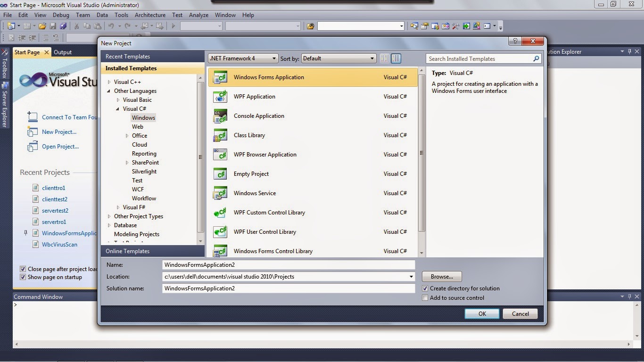Click the WPF Application template icon

point(220,96)
